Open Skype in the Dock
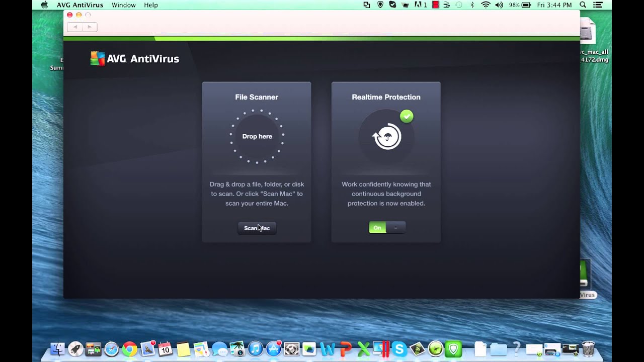 pos(399,349)
